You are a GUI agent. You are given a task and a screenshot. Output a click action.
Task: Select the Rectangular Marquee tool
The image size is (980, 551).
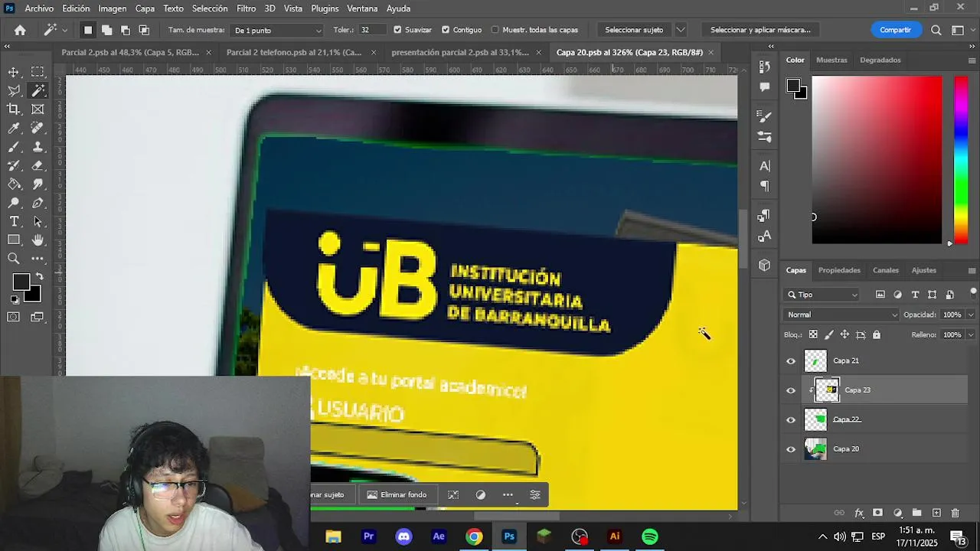point(38,72)
